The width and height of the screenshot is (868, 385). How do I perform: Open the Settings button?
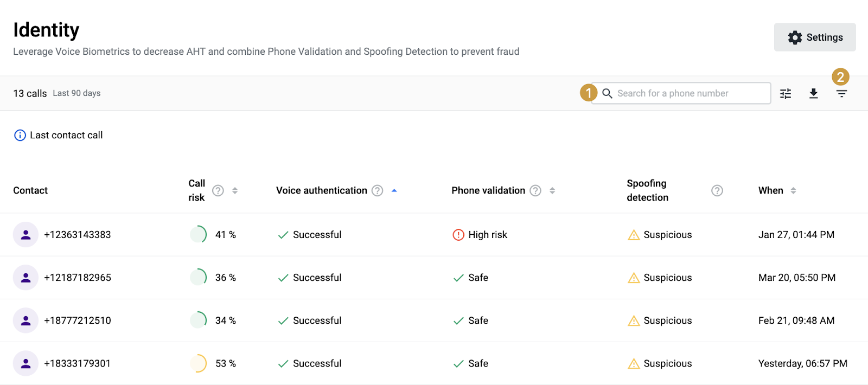coord(815,37)
